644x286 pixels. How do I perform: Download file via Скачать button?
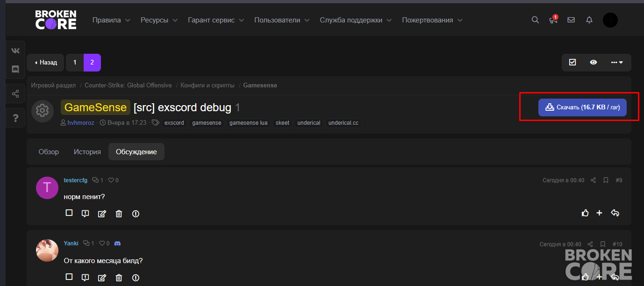coord(582,107)
